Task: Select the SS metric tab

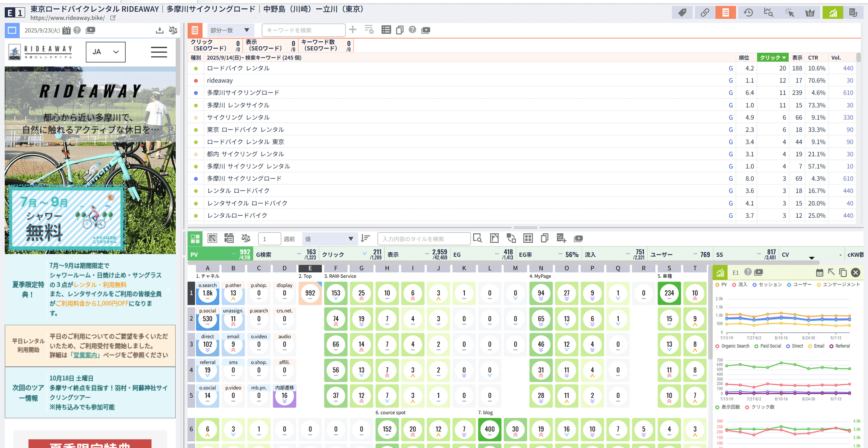Action: click(x=746, y=254)
